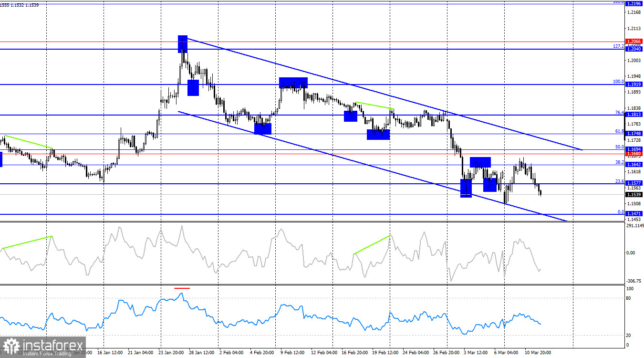Viewport: 644px width, 358px height.
Task: Click the 1.2196 price label
Action: click(x=634, y=4)
